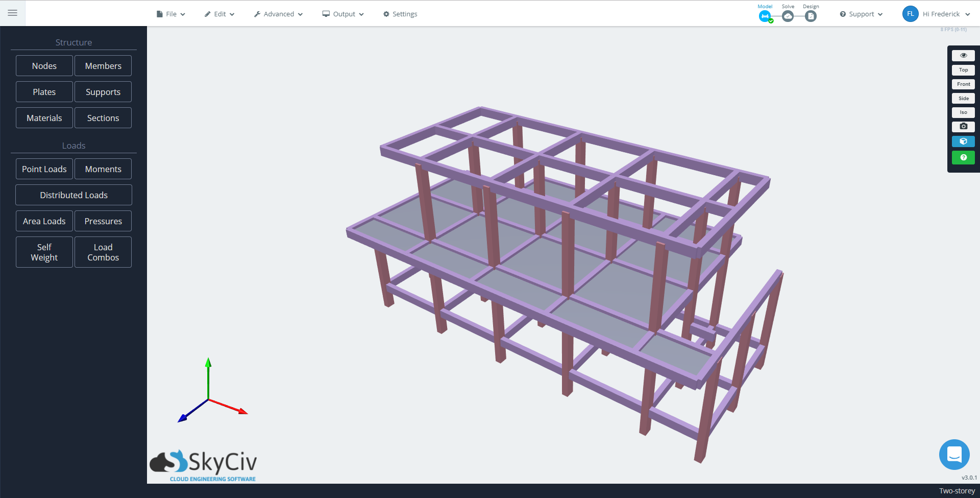Open help via the green question mark icon
Image resolution: width=980 pixels, height=498 pixels.
[x=963, y=157]
